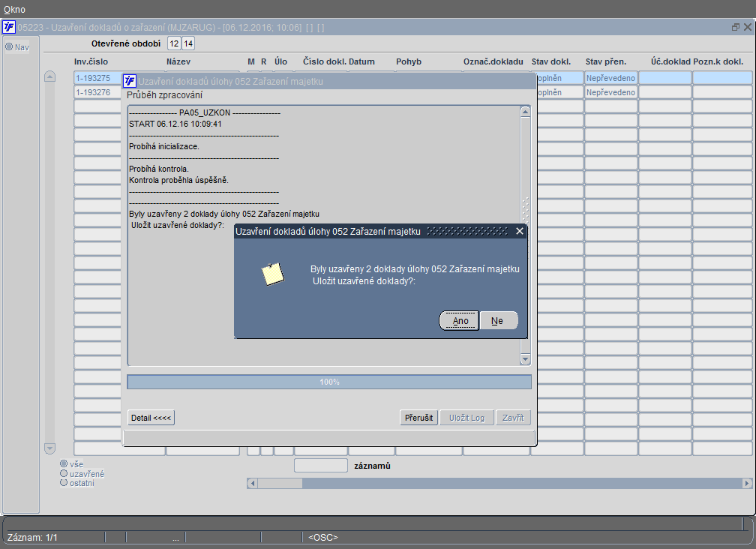Select the 'vše' radio button
The height and width of the screenshot is (549, 756).
coord(64,463)
